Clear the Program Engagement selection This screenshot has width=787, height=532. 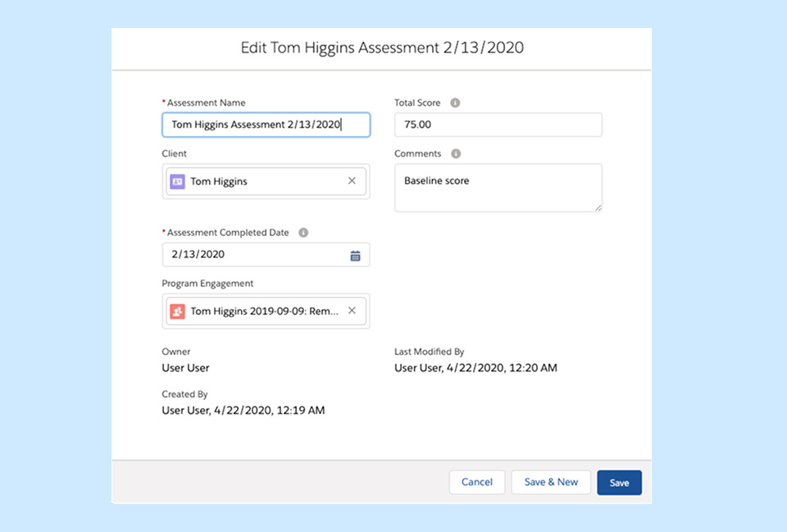point(352,311)
